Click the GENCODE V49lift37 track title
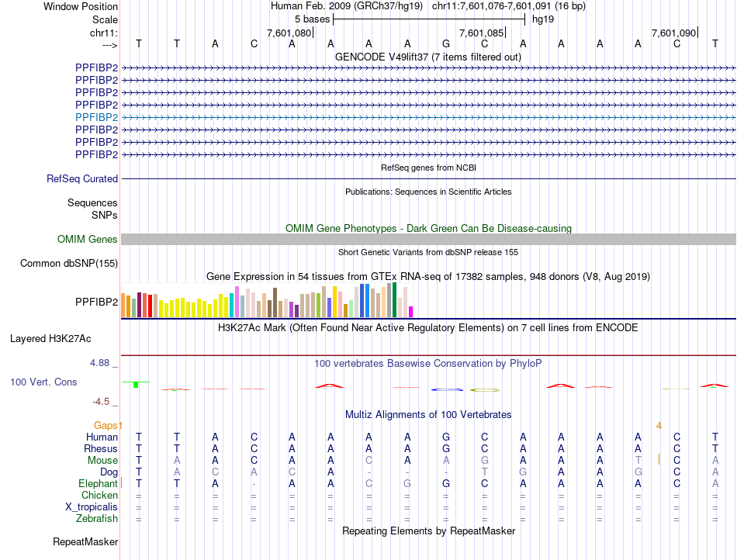Image resolution: width=737 pixels, height=560 pixels. 428,57
